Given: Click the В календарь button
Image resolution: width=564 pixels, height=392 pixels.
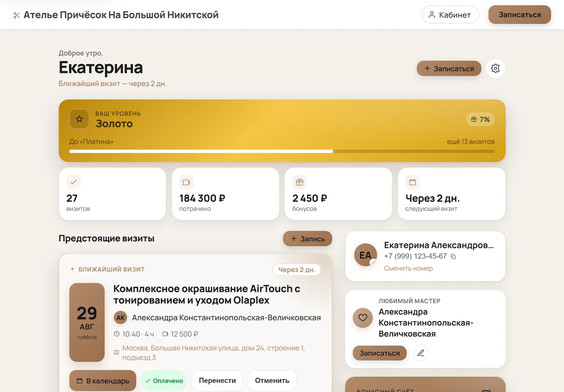Looking at the screenshot, I should tap(103, 381).
